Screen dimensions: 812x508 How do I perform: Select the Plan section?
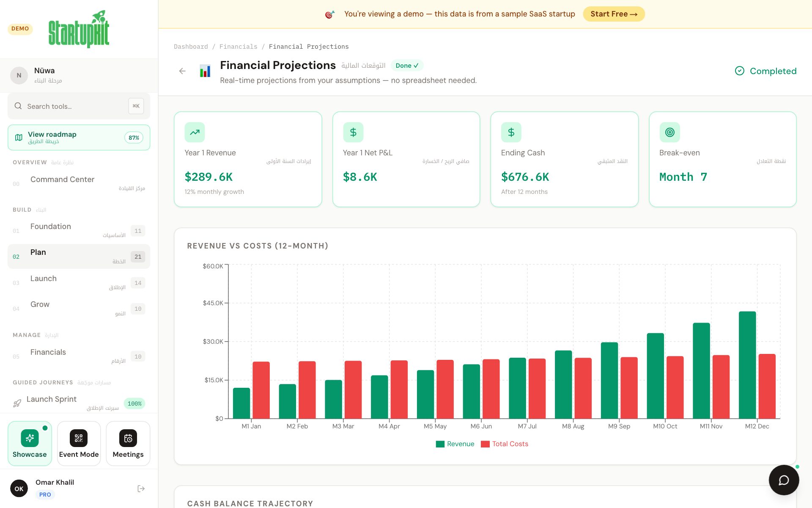[79, 257]
